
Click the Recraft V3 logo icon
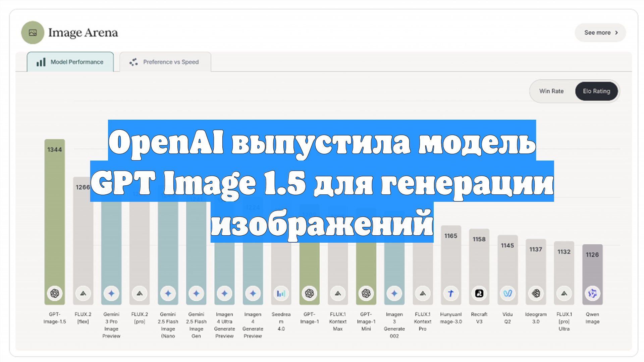click(479, 293)
